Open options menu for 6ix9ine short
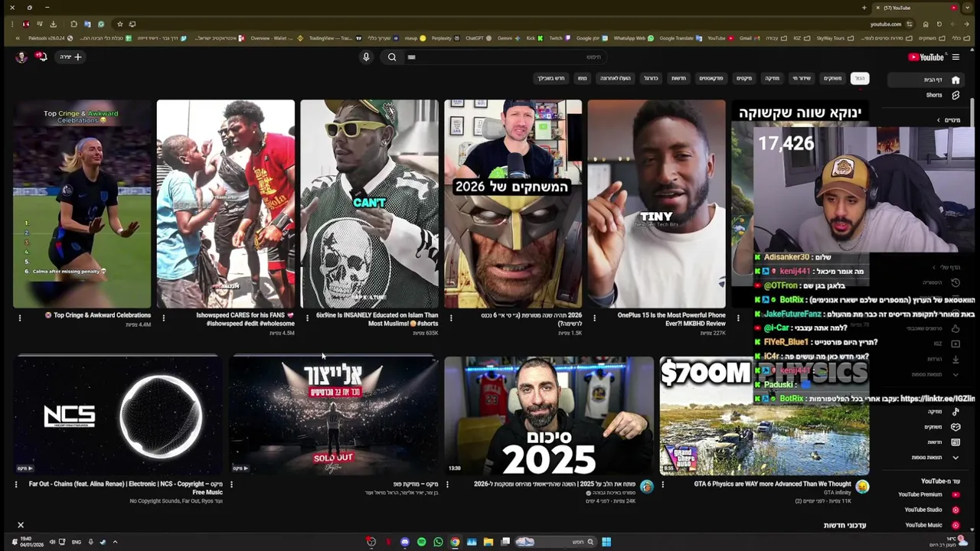The image size is (980, 551). coord(307,318)
